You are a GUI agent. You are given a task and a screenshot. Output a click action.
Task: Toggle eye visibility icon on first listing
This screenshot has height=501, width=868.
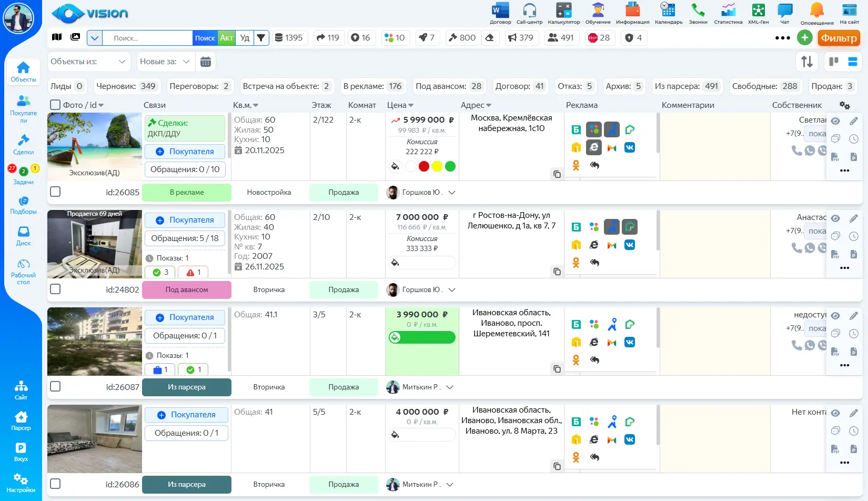pyautogui.click(x=835, y=121)
